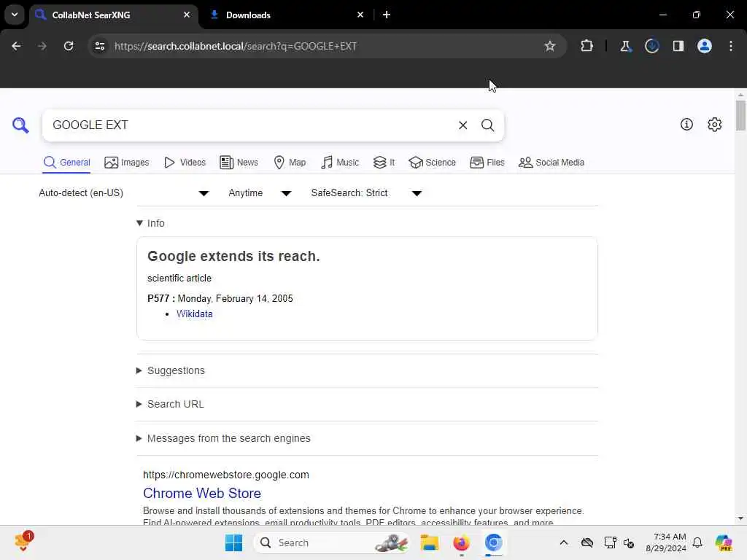Open the Wikidata link
747x560 pixels.
click(x=194, y=314)
